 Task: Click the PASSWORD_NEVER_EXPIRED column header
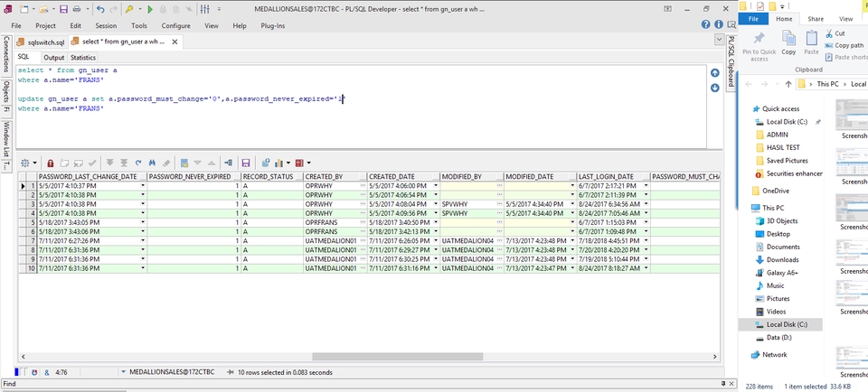click(193, 177)
